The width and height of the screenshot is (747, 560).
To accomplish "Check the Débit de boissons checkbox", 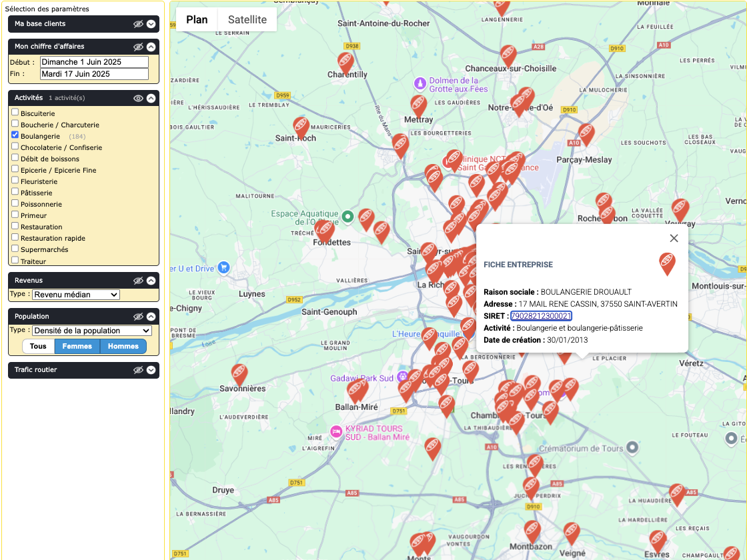I will click(15, 158).
